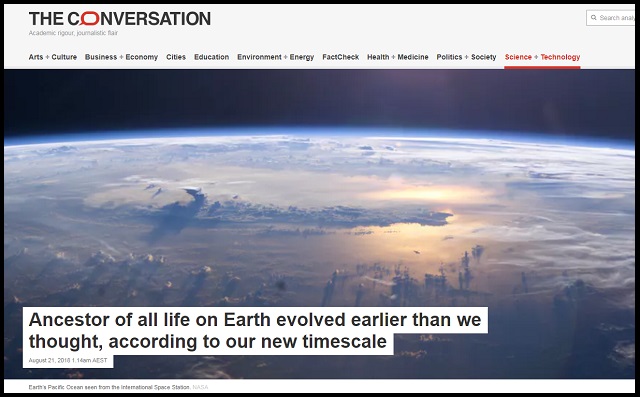Image resolution: width=640 pixels, height=397 pixels.
Task: Click the article headline about ancestor of life
Action: (x=255, y=330)
